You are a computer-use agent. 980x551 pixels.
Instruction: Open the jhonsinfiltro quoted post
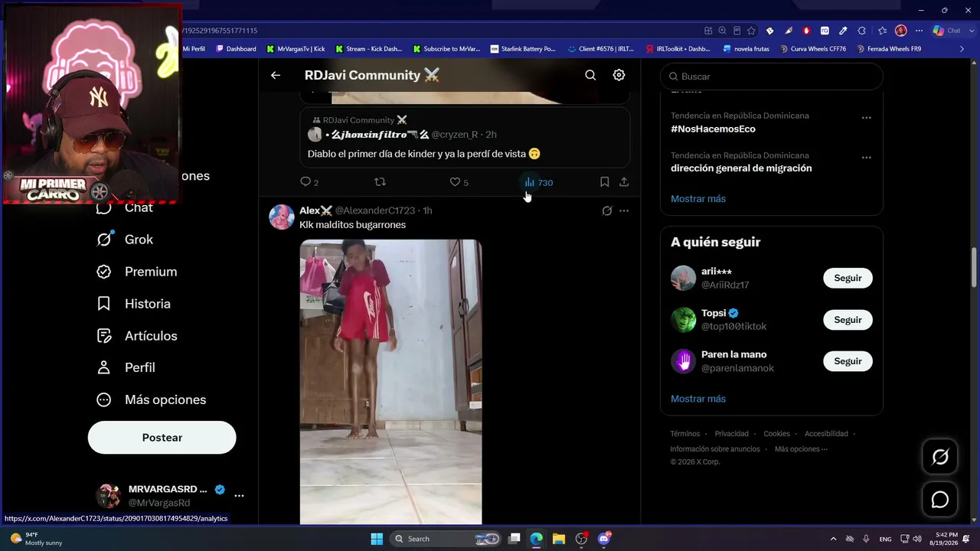tap(465, 137)
